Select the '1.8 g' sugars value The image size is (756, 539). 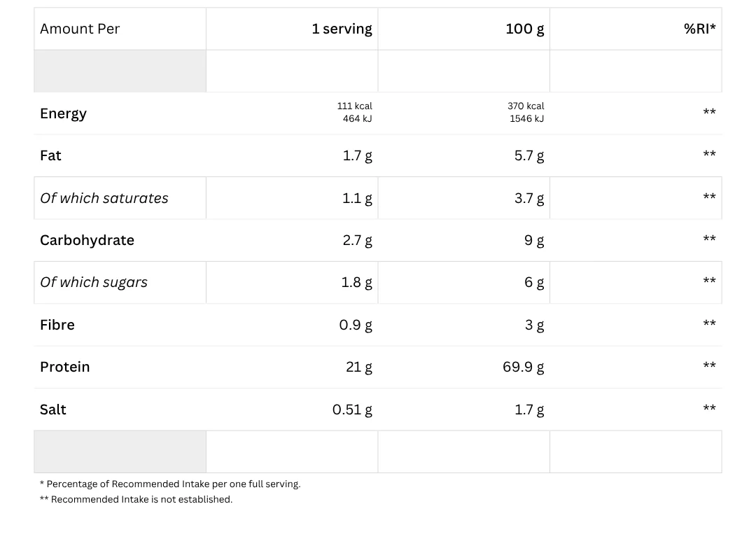(357, 282)
